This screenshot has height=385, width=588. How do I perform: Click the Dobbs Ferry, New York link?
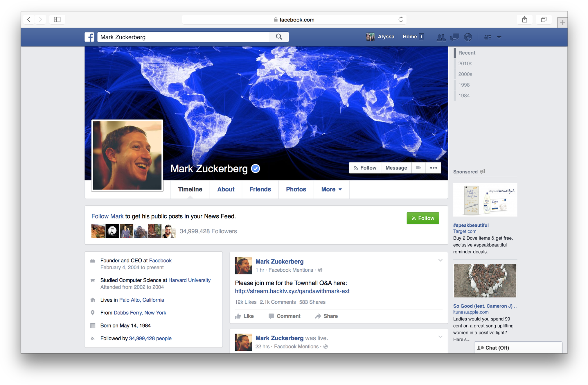point(140,313)
